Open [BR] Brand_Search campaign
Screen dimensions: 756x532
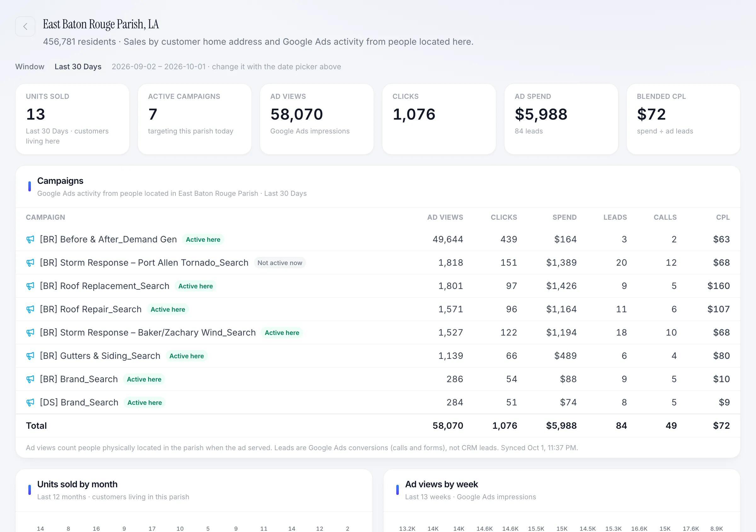tap(79, 379)
